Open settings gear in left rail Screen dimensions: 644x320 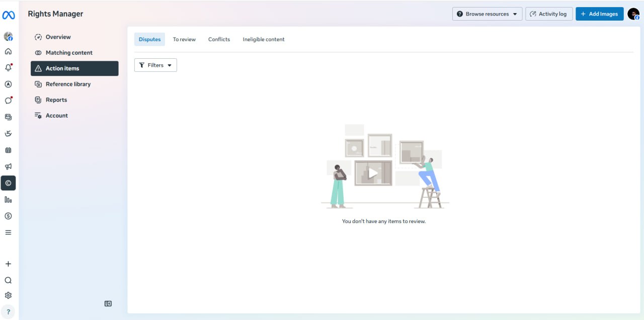[x=8, y=295]
